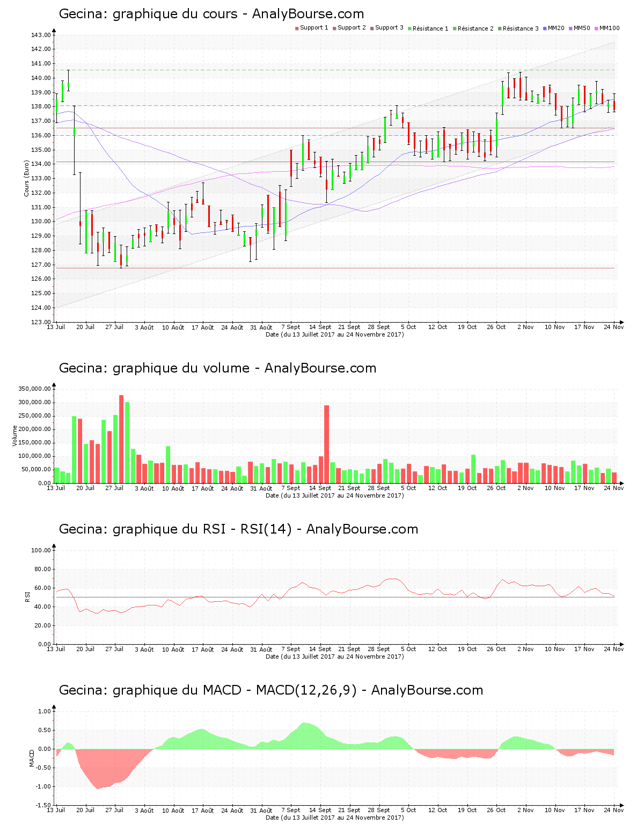Click the date range caption under volume chart
This screenshot has height=832, width=644.
(x=335, y=495)
